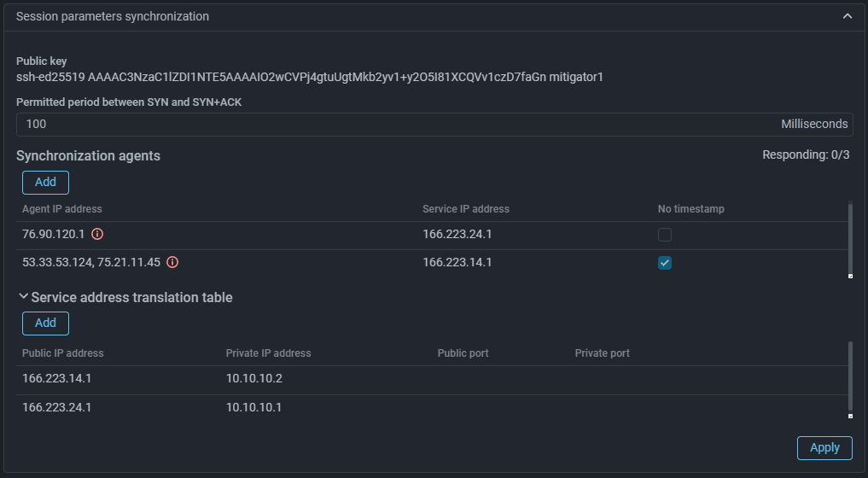Click the warning icon next to 76.90.120.1
This screenshot has width=868, height=478.
point(97,235)
